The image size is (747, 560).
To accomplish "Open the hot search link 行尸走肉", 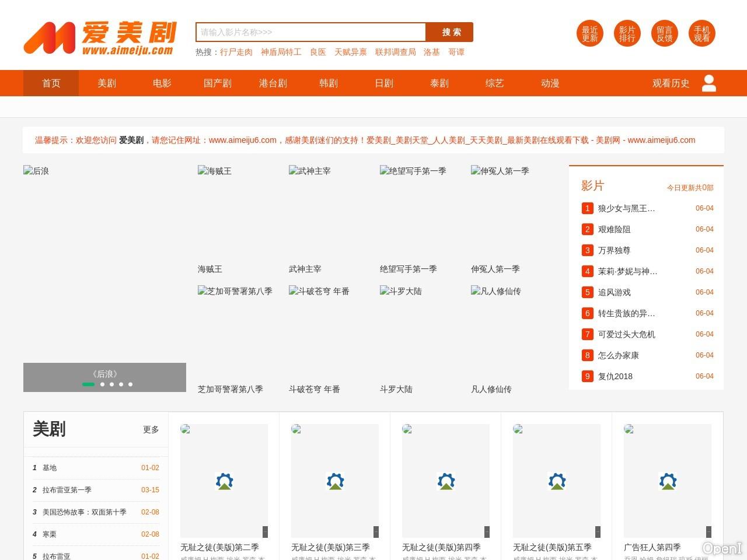I will 236,52.
